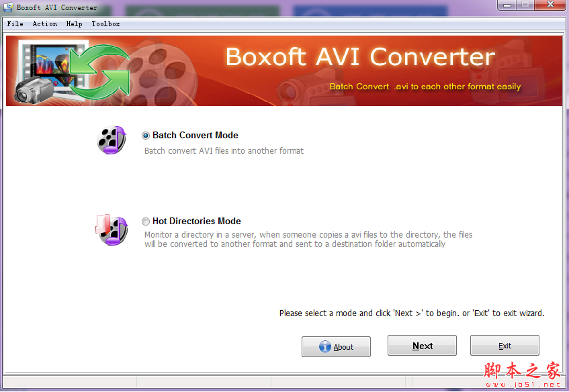Click the About button
Image resolution: width=569 pixels, height=392 pixels.
pyautogui.click(x=336, y=346)
